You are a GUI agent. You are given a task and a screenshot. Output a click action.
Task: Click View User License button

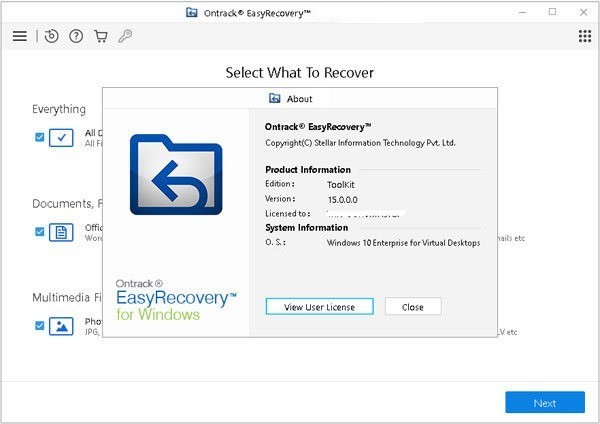tap(318, 307)
